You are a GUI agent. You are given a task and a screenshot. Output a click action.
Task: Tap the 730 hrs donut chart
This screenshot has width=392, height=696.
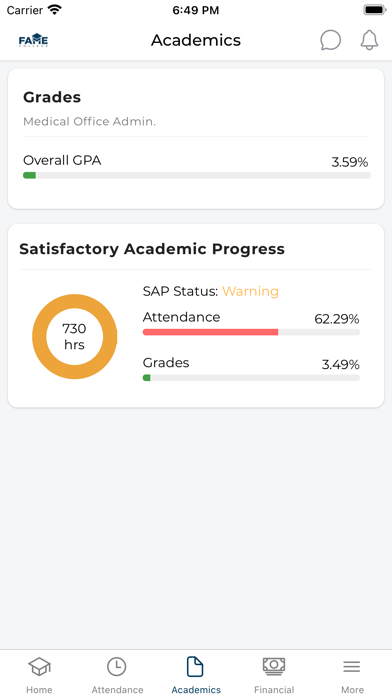coord(75,336)
